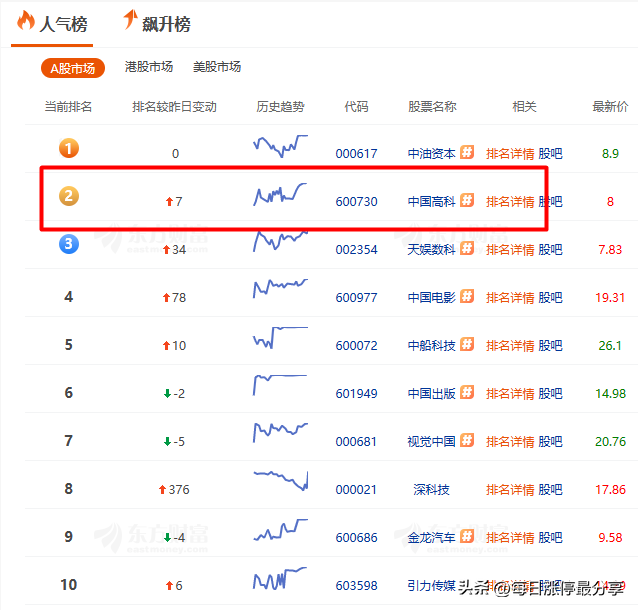Viewport: 638px width, 610px height.
Task: Click the orange tag icon beside 天娱数科
Action: 467,249
